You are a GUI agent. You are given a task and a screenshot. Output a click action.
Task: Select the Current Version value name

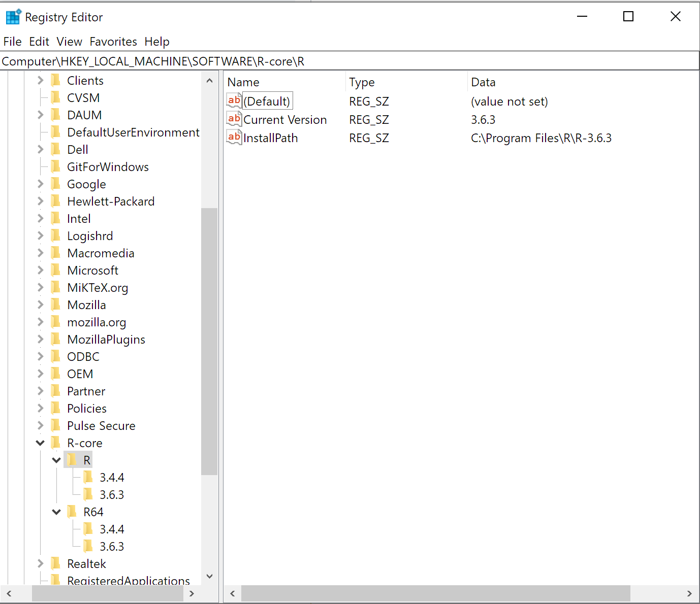[285, 120]
